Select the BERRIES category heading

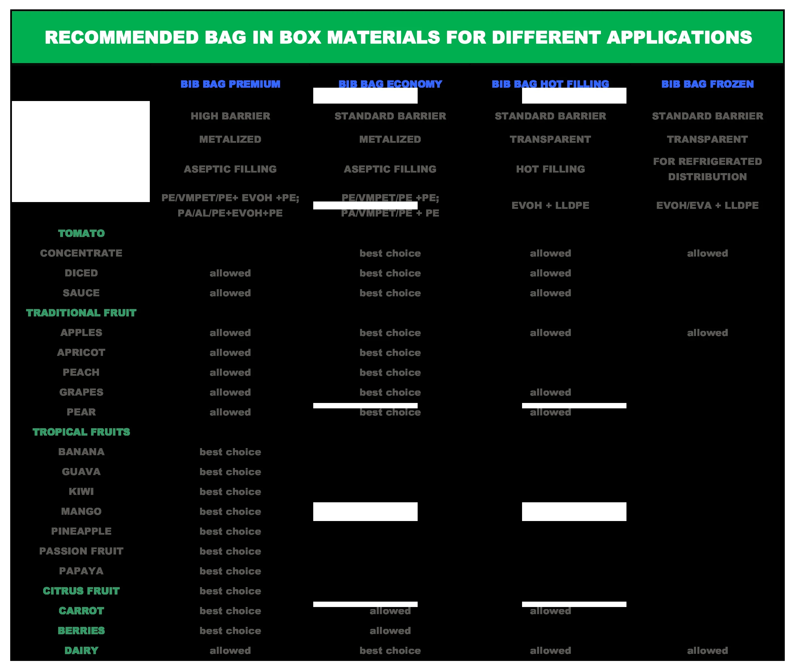click(81, 631)
